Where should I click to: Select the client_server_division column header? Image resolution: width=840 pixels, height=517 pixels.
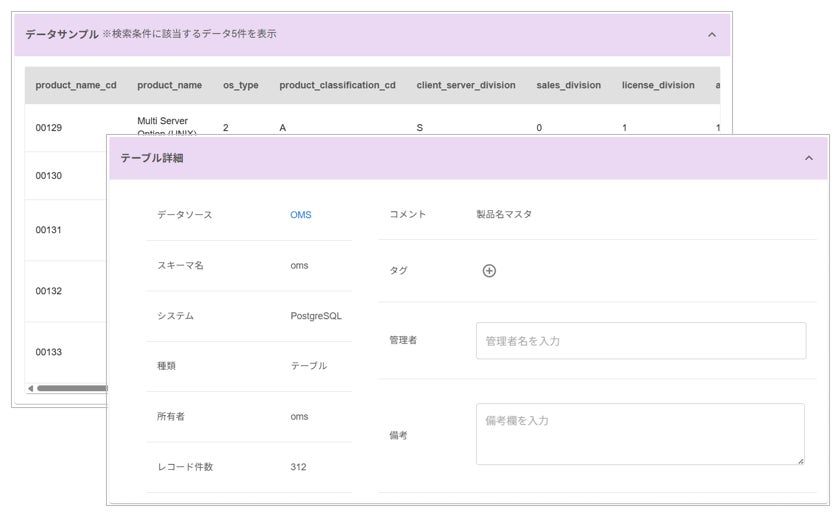[466, 85]
